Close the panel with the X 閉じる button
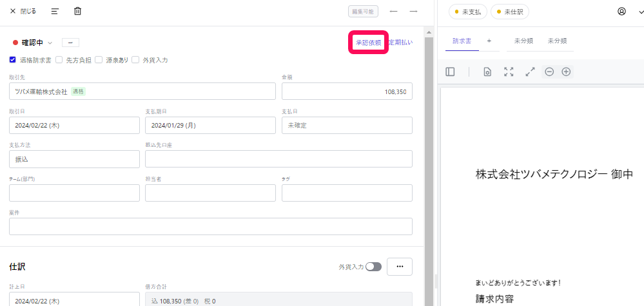 tap(23, 12)
